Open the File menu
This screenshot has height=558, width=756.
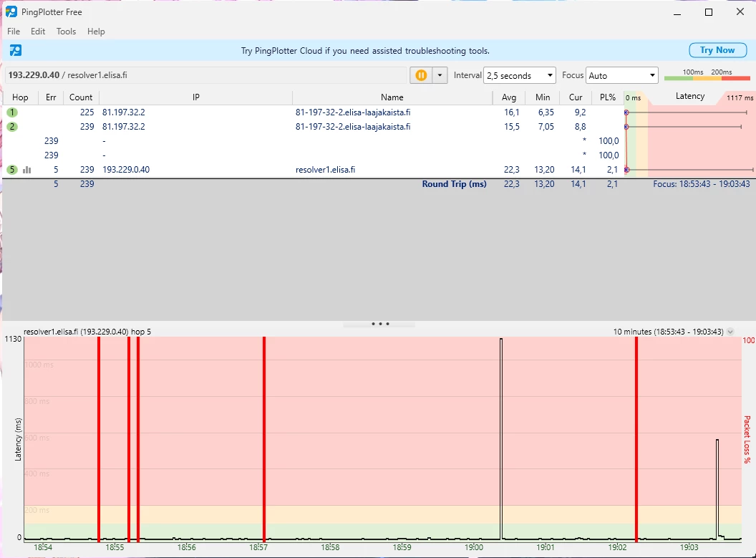pyautogui.click(x=14, y=32)
